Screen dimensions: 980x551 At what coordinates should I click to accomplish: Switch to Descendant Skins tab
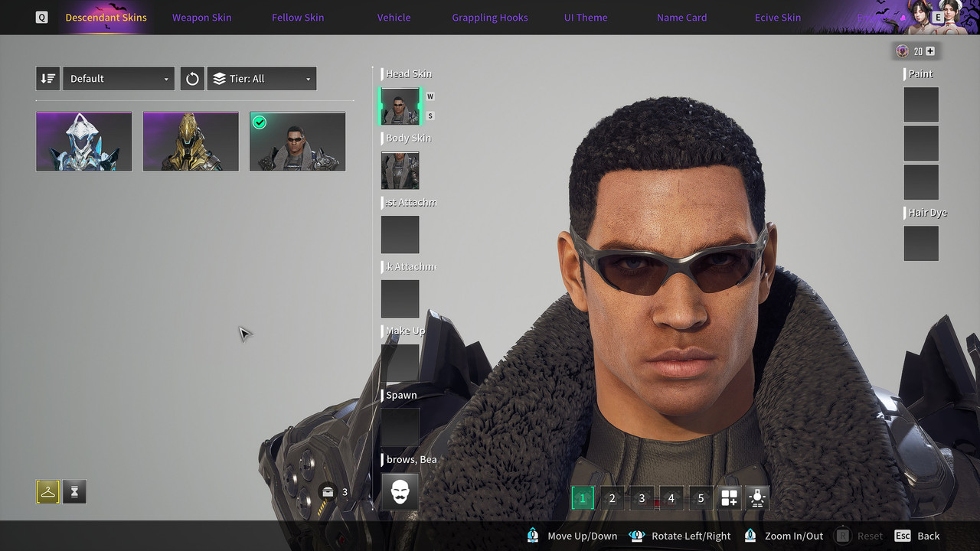coord(106,17)
